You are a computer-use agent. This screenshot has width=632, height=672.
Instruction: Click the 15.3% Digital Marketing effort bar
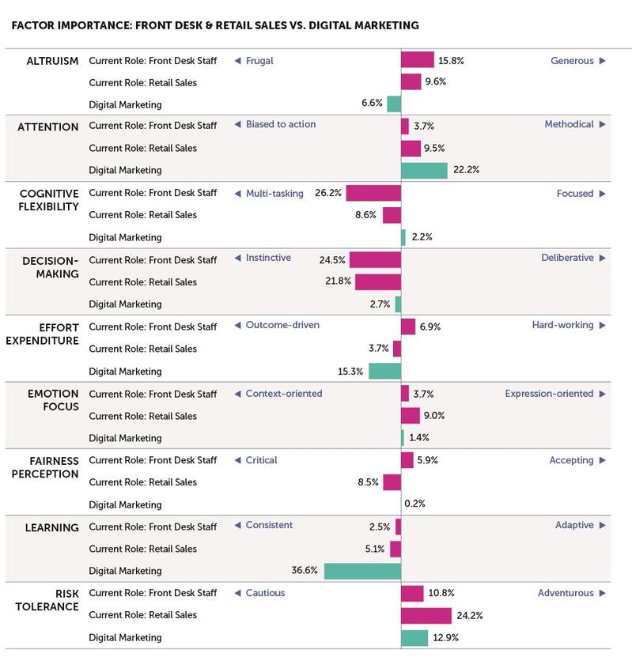point(385,371)
